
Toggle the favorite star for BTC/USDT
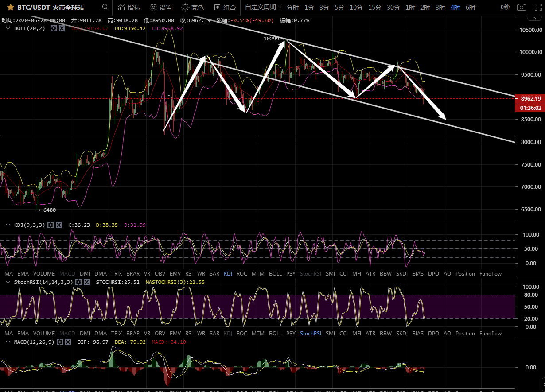tap(10, 8)
